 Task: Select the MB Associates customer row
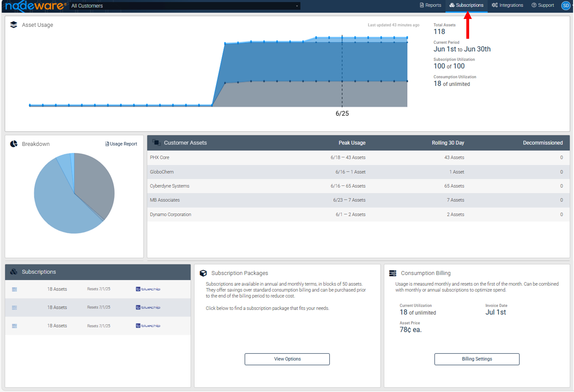358,200
